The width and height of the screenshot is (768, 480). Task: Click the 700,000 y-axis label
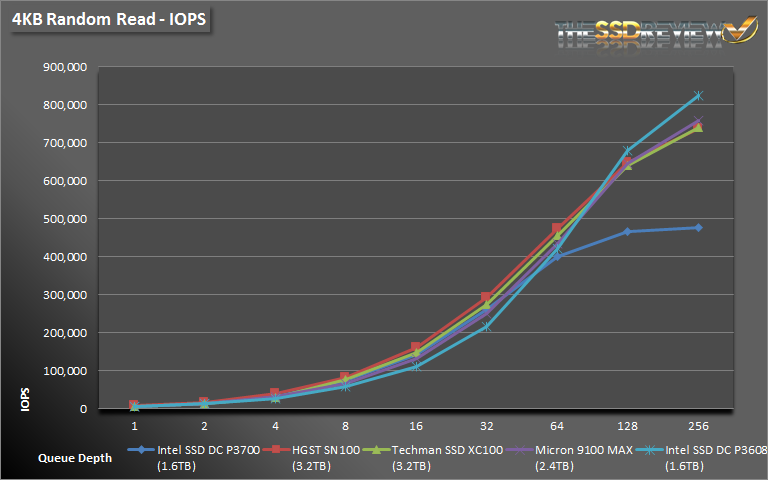(65, 143)
